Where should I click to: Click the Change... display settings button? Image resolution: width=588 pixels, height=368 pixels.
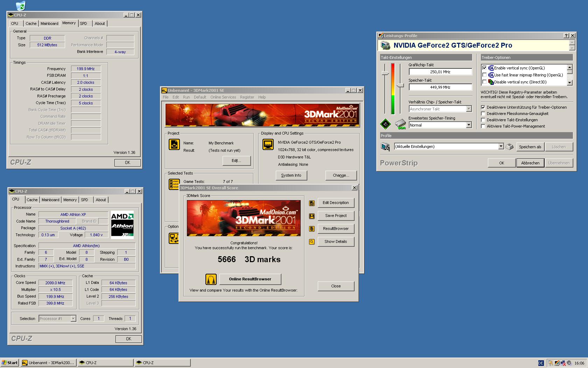(x=341, y=175)
